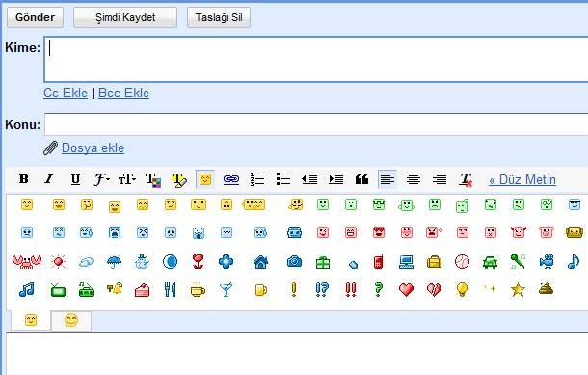Image resolution: width=588 pixels, height=375 pixels.
Task: Insert a hyperlink using the link icon
Action: [x=231, y=179]
